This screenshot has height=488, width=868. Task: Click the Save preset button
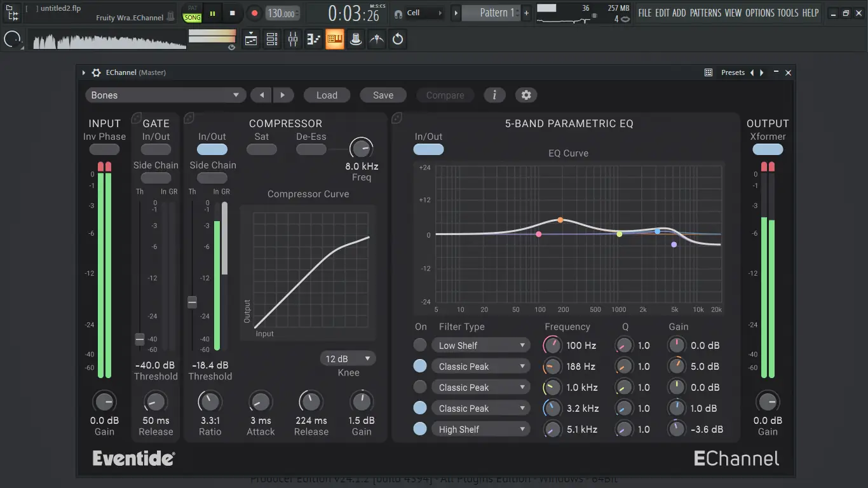point(383,95)
